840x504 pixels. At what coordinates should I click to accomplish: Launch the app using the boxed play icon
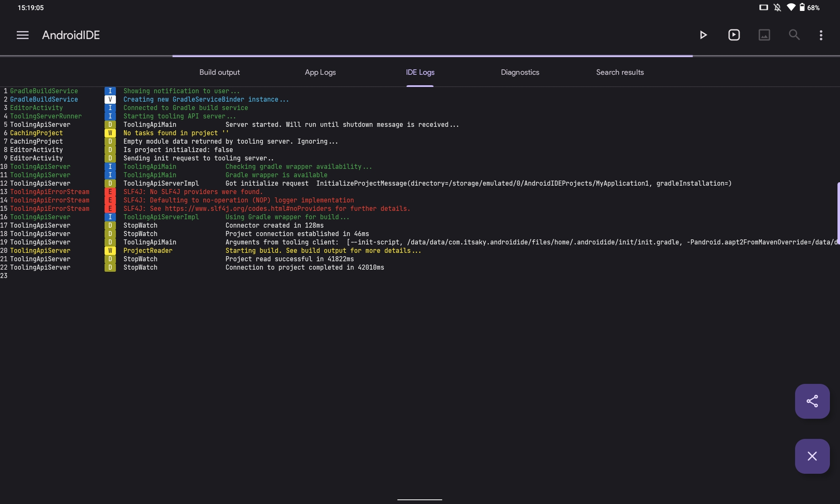tap(733, 35)
